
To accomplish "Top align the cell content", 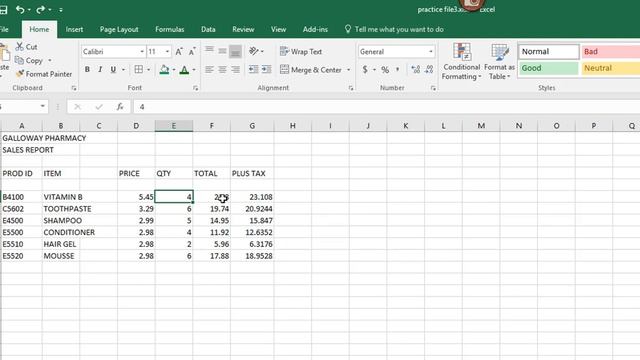I will point(209,51).
